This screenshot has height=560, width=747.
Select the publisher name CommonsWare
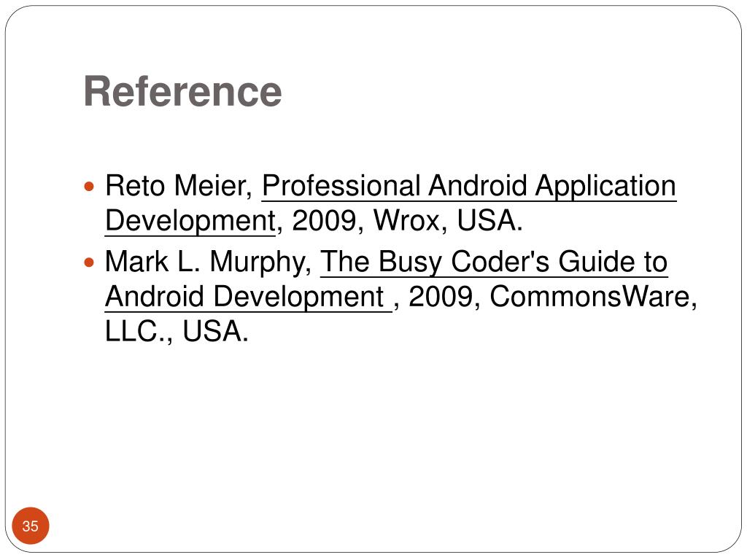(x=589, y=297)
